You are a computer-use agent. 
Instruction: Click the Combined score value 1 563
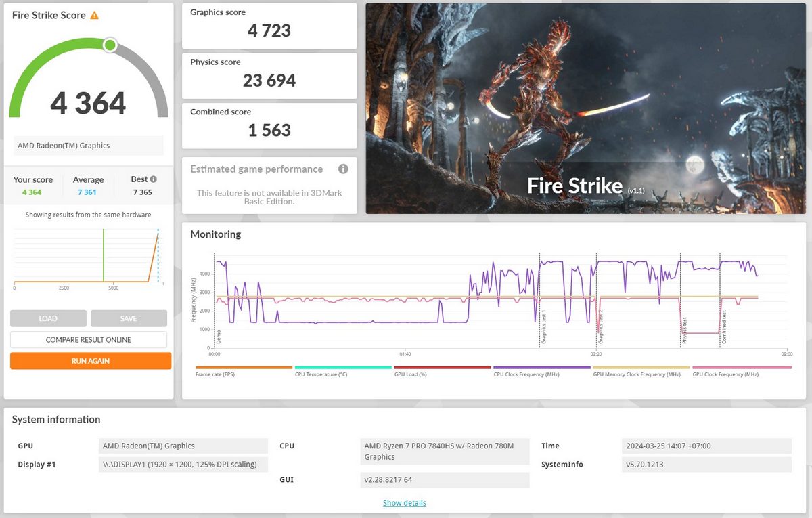(x=269, y=130)
